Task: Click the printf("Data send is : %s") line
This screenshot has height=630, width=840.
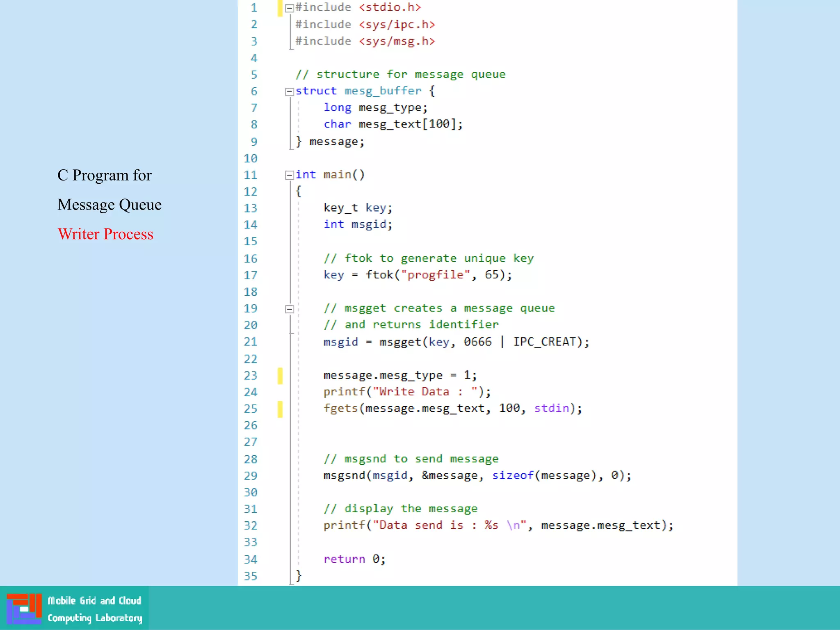Action: click(x=498, y=526)
